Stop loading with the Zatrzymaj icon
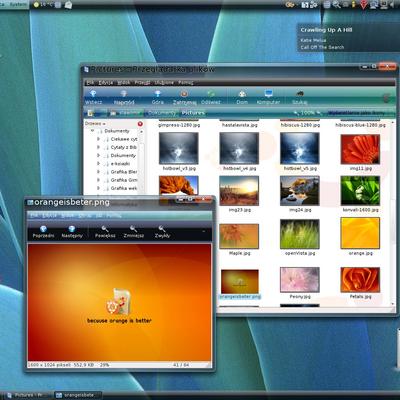 pyautogui.click(x=184, y=94)
